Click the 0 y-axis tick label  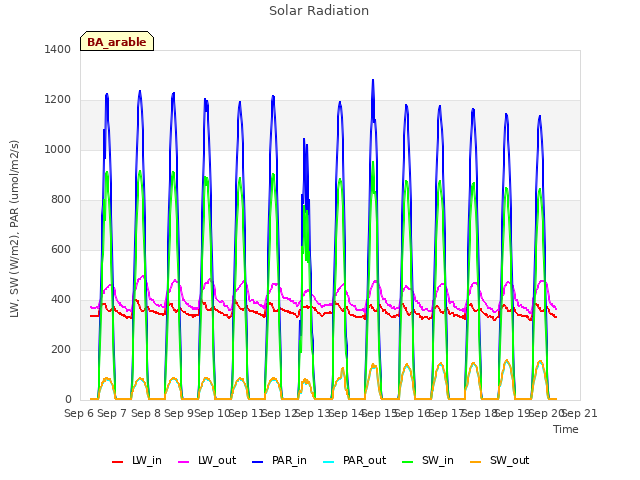pyautogui.click(x=68, y=400)
